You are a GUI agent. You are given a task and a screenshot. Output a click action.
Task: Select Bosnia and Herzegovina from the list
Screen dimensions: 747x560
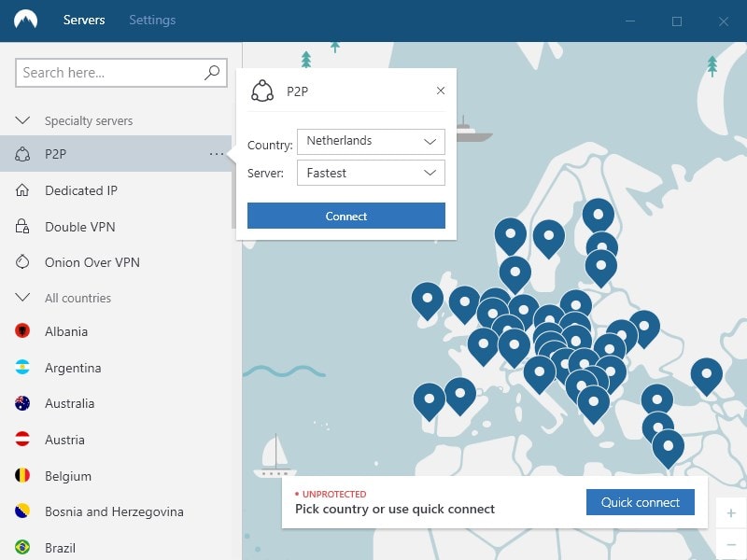[114, 511]
